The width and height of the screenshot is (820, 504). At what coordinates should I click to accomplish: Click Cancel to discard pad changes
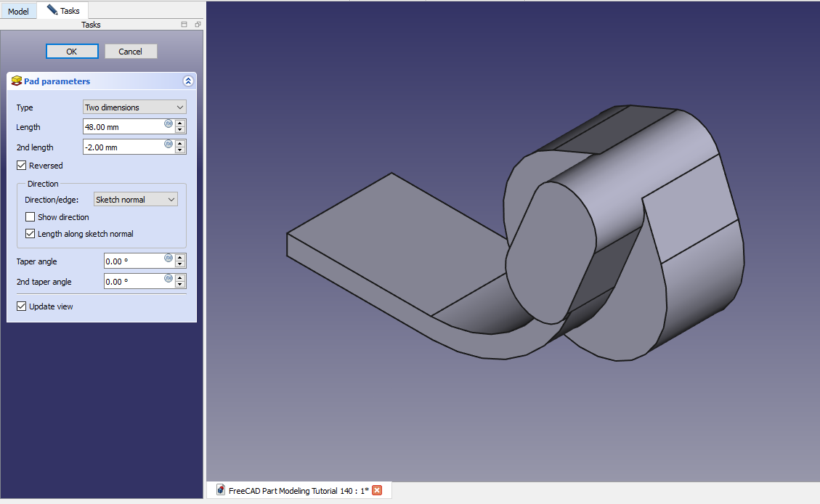click(131, 52)
